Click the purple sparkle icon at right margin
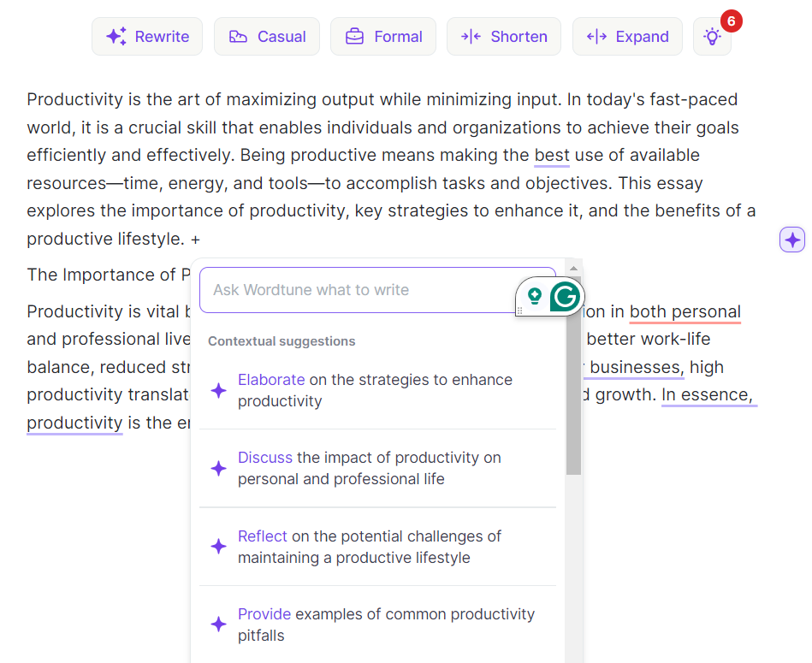Viewport: 812px width, 663px height. click(x=792, y=240)
